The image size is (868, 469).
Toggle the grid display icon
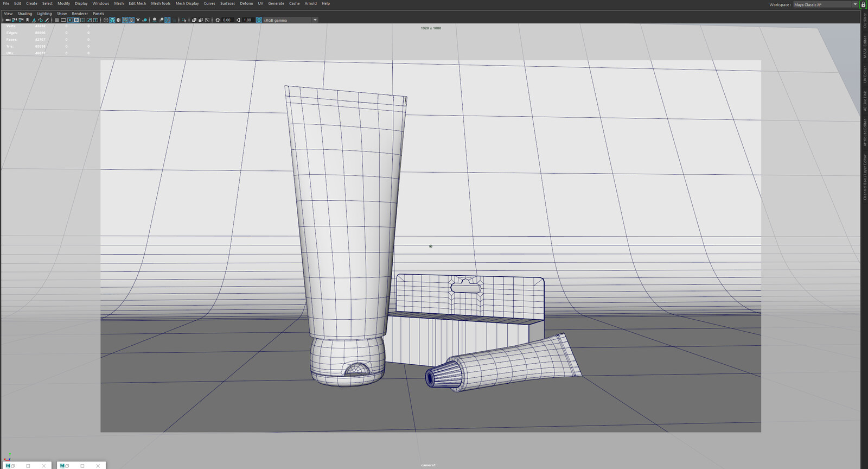click(x=57, y=20)
